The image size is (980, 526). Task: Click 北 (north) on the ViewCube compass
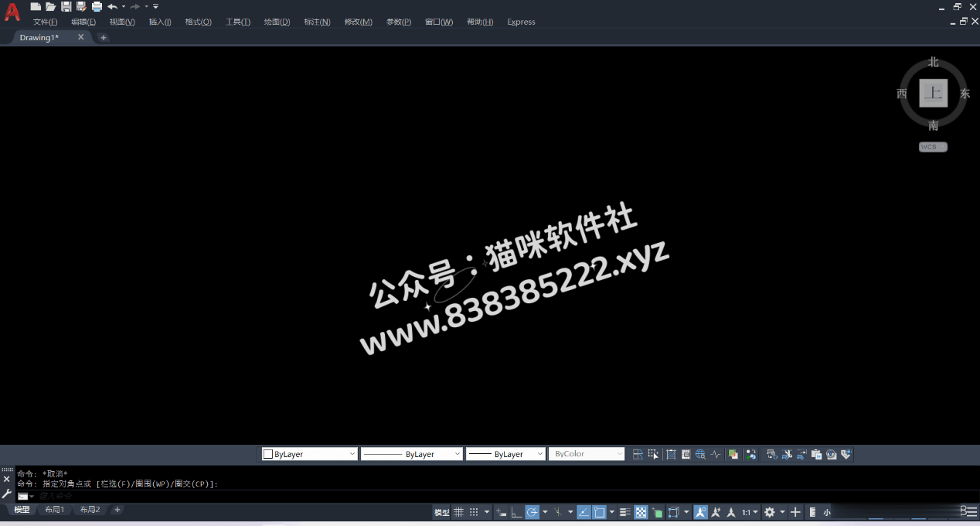click(x=934, y=62)
